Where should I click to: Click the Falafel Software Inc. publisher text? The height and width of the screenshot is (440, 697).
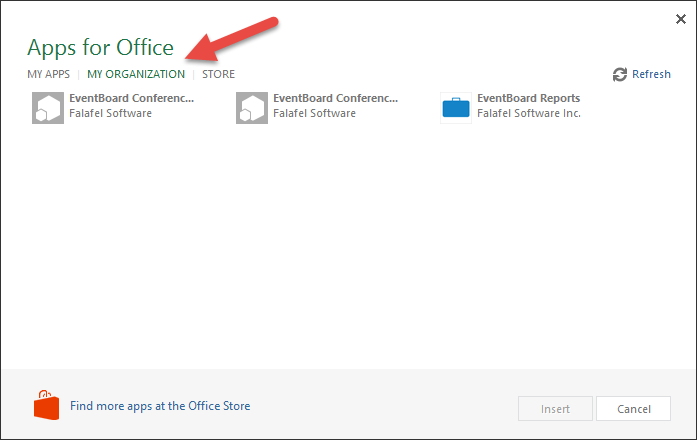point(529,113)
